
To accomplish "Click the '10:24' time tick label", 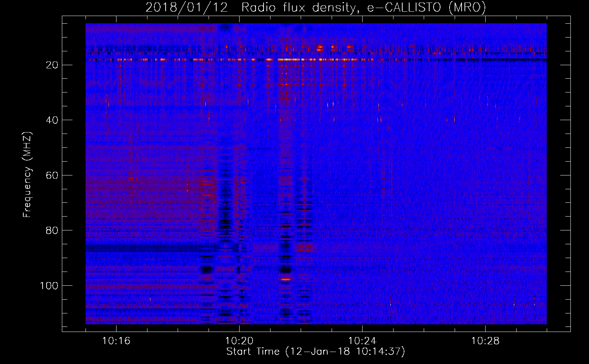I will pos(362,341).
